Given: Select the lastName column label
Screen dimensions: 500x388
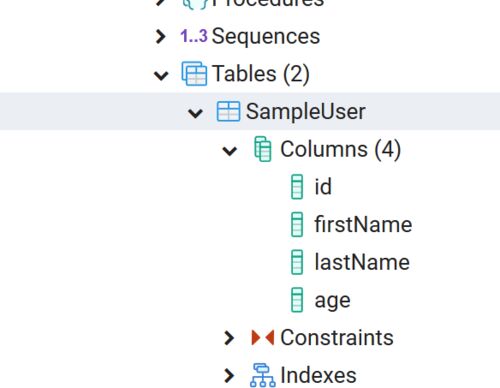Looking at the screenshot, I should [x=362, y=262].
